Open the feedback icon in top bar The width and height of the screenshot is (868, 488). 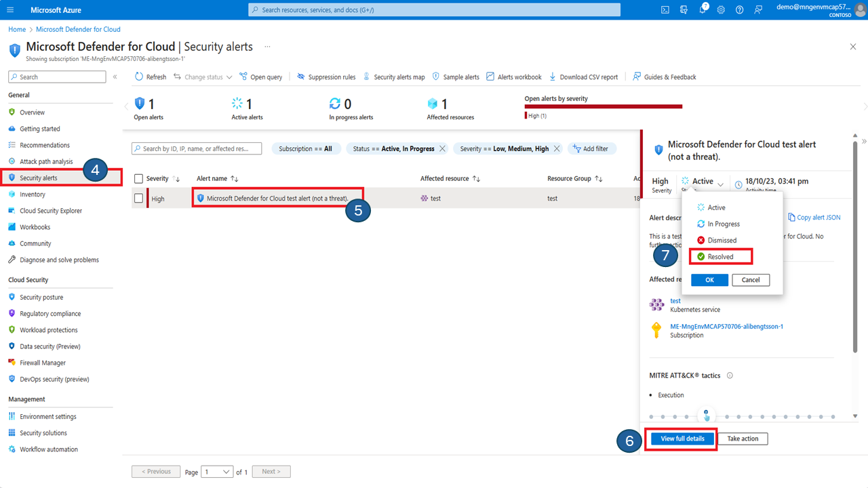point(758,9)
